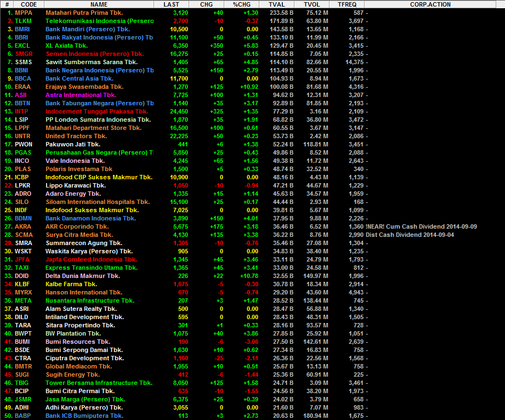The image size is (505, 420).
Task: Select Indocement Tunggal Prakasa Tbk.
Action: pyautogui.click(x=97, y=111)
